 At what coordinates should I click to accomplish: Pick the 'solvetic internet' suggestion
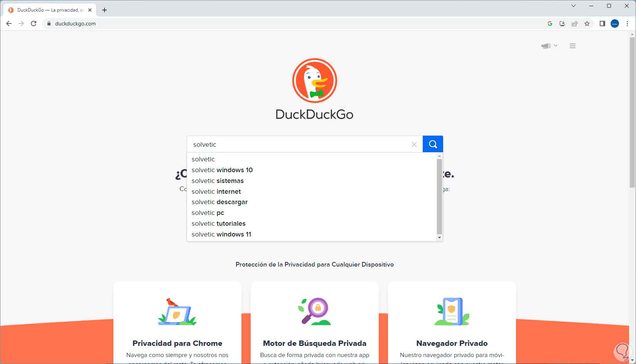tap(312, 191)
